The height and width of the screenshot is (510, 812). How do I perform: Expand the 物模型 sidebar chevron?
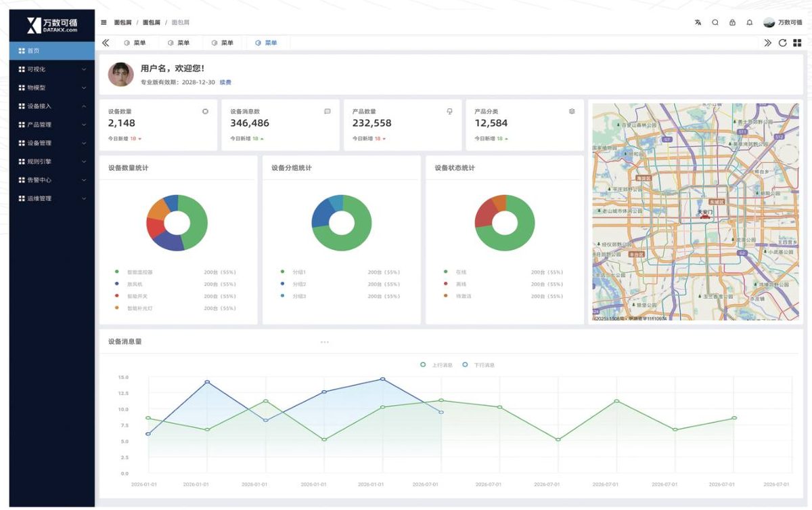point(84,87)
